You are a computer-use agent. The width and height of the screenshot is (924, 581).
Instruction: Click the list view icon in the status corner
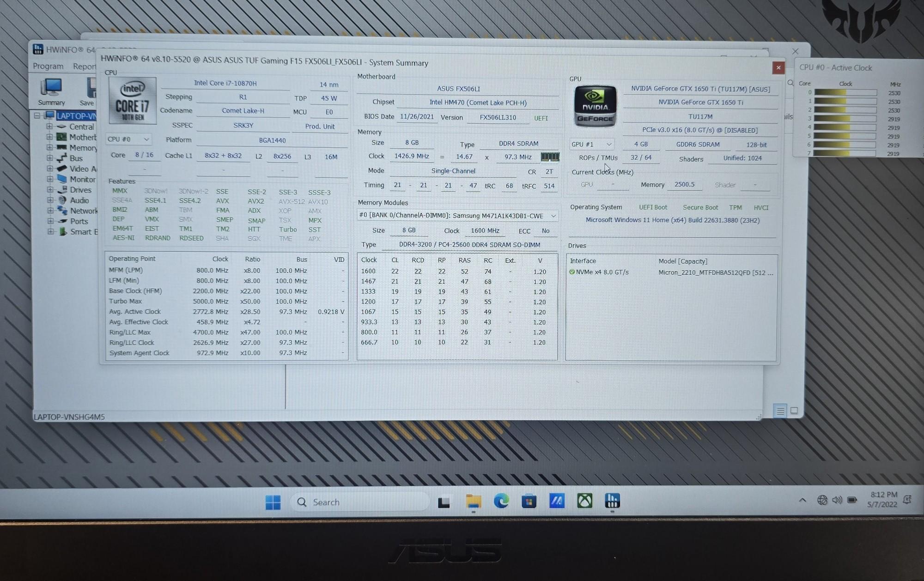780,411
